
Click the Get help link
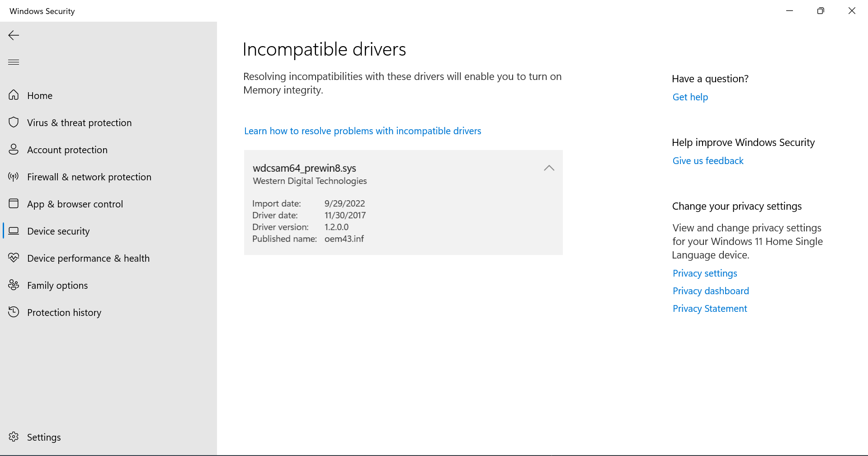click(689, 97)
